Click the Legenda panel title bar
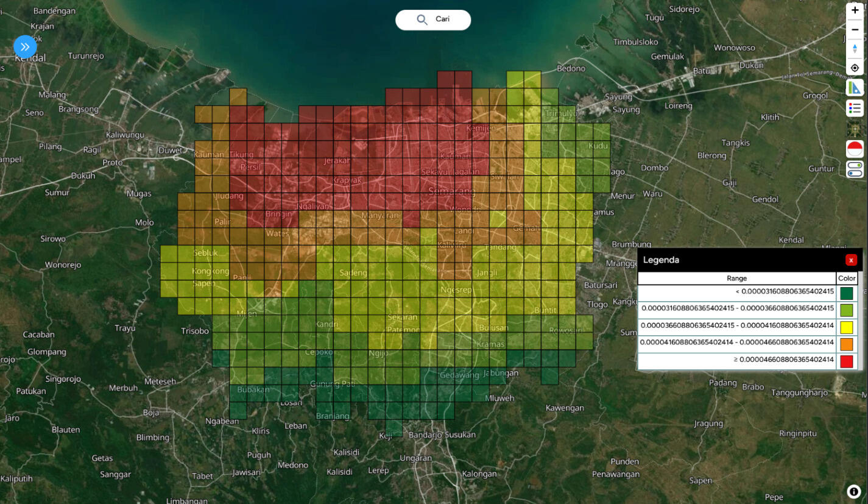This screenshot has width=868, height=504. 731,260
